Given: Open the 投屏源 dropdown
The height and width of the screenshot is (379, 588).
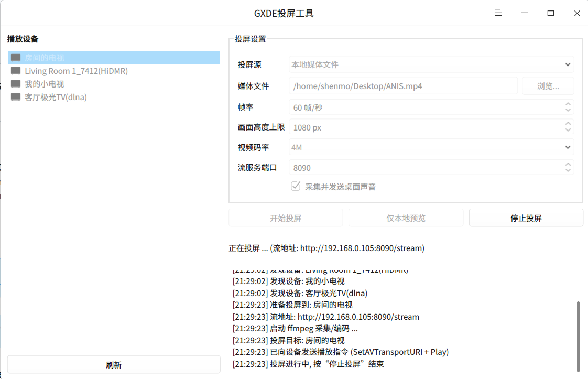Looking at the screenshot, I should 431,64.
